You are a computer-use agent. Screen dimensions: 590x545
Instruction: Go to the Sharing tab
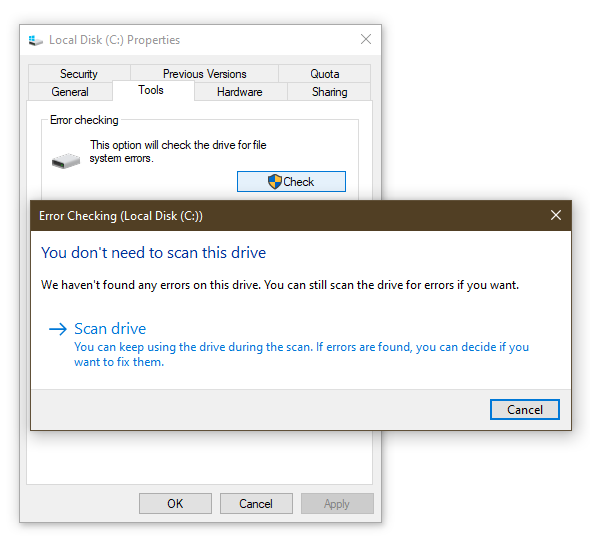[x=329, y=91]
